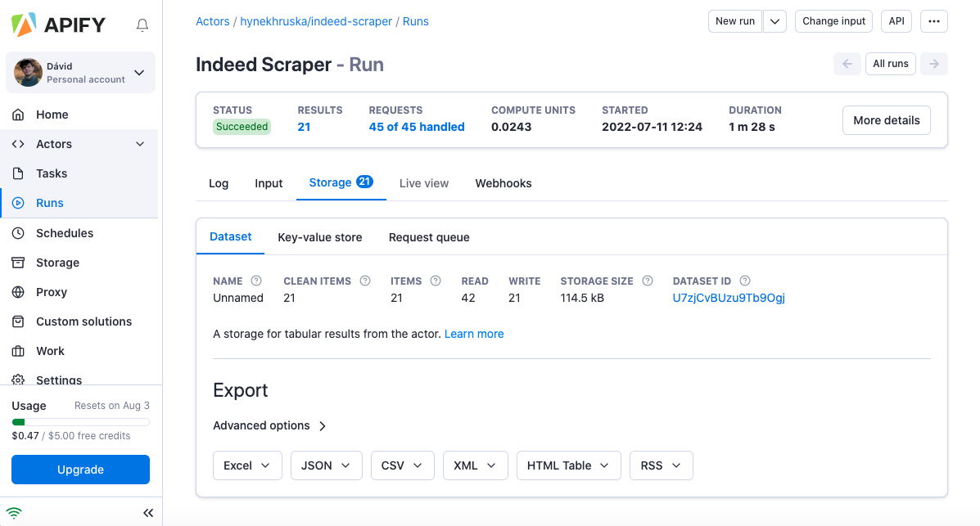Open the CSV export dropdown

pyautogui.click(x=403, y=465)
